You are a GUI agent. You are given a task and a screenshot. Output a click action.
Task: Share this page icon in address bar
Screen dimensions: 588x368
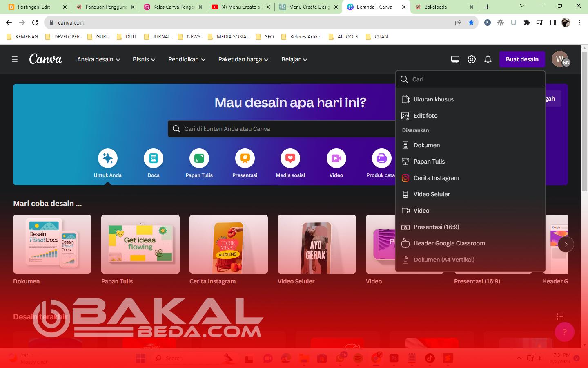458,22
